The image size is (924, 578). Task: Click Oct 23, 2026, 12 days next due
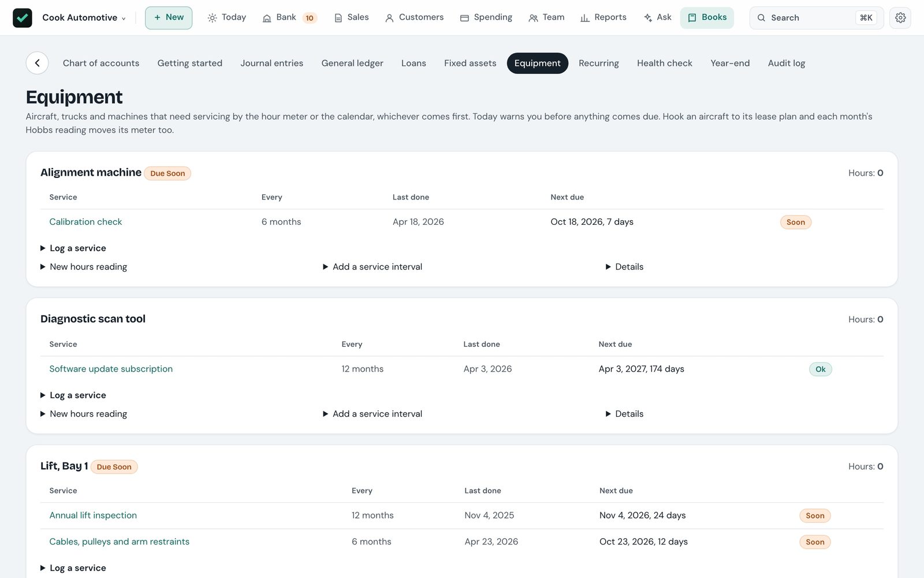pos(643,542)
